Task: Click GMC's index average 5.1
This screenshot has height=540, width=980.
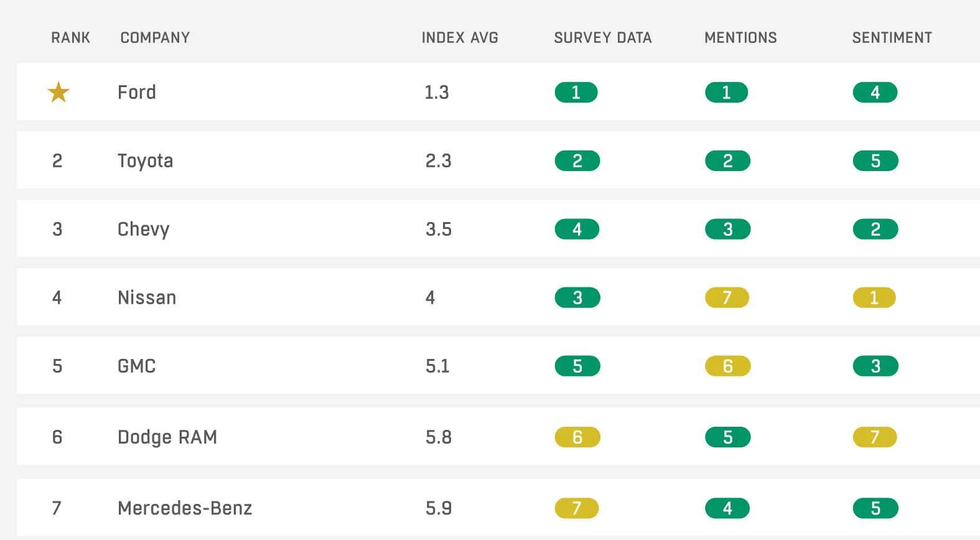Action: pyautogui.click(x=437, y=366)
